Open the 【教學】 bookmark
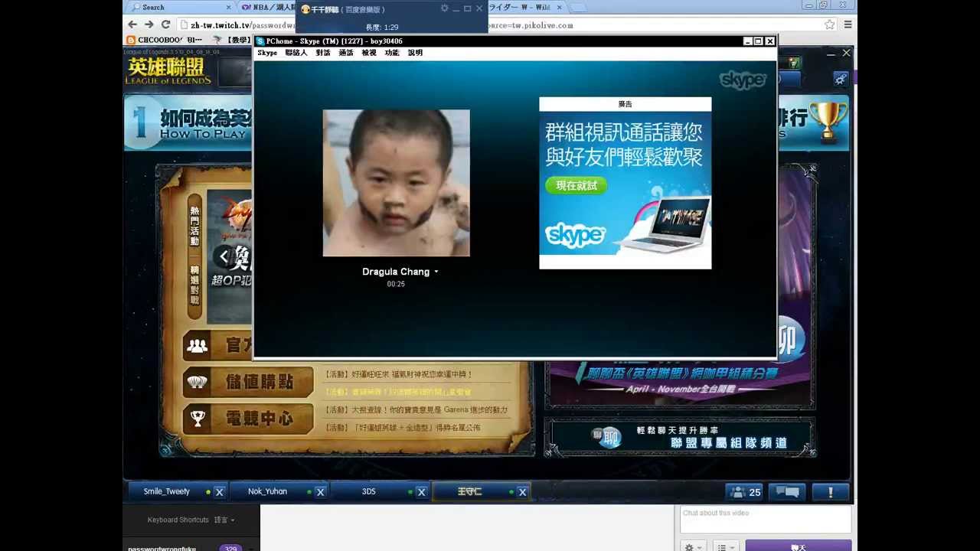The width and height of the screenshot is (980, 551). click(232, 40)
